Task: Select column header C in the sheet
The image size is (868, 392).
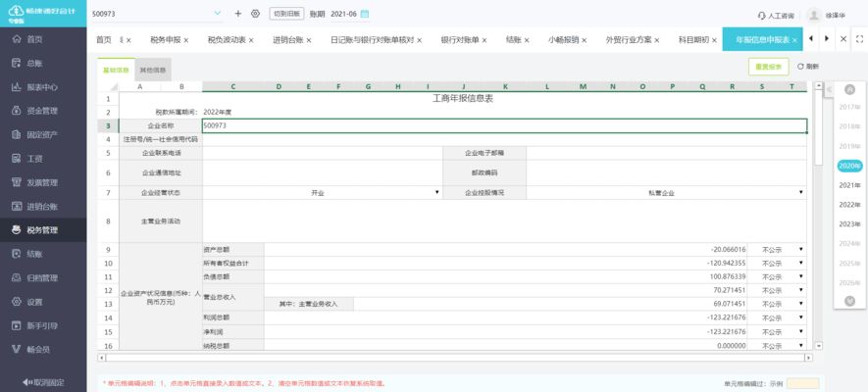Action: tap(233, 87)
